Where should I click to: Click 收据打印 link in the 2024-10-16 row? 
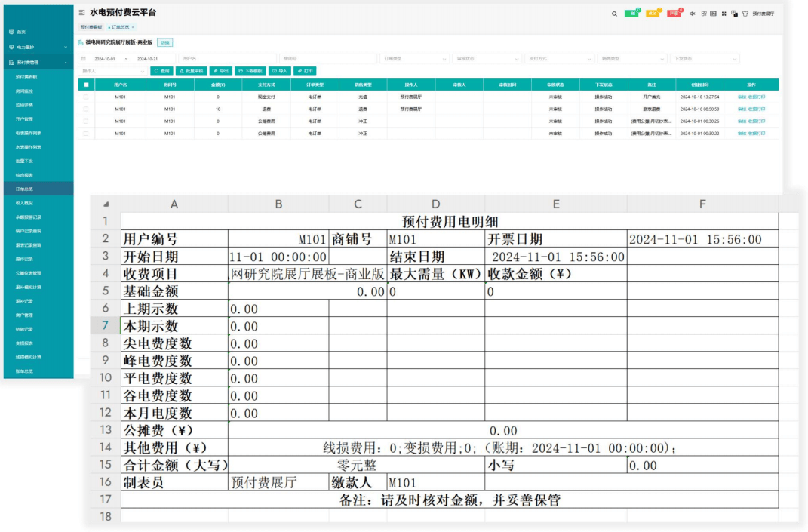click(x=757, y=109)
